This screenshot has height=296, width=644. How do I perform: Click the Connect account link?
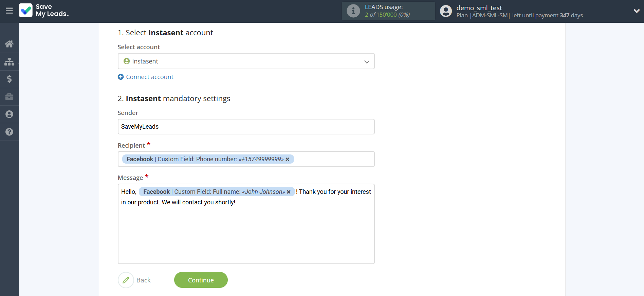coord(149,77)
